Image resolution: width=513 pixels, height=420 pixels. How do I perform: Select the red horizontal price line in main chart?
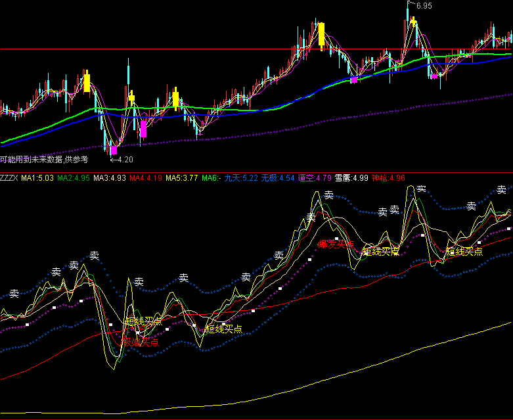[256, 49]
